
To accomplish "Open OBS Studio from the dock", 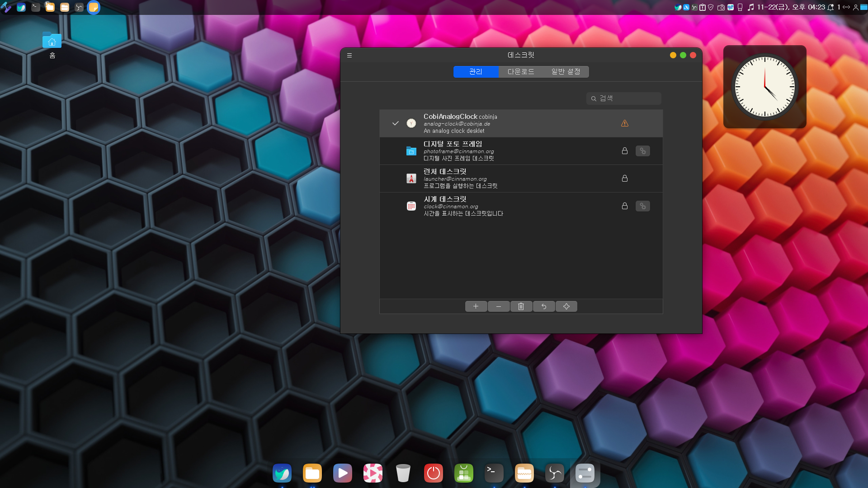I will coord(555,473).
